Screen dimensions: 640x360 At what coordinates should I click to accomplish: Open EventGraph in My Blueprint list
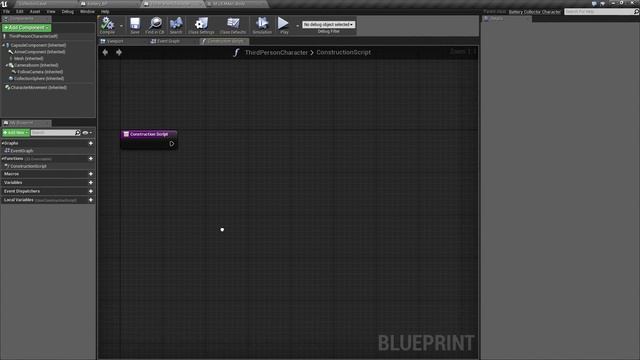click(22, 151)
